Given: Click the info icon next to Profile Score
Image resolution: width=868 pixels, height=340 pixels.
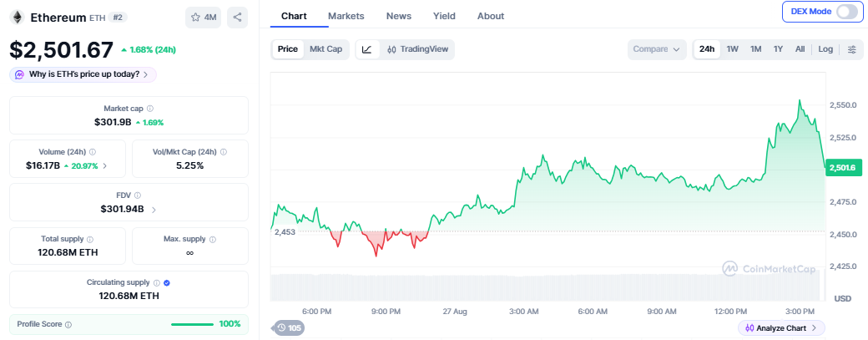Looking at the screenshot, I should point(68,324).
